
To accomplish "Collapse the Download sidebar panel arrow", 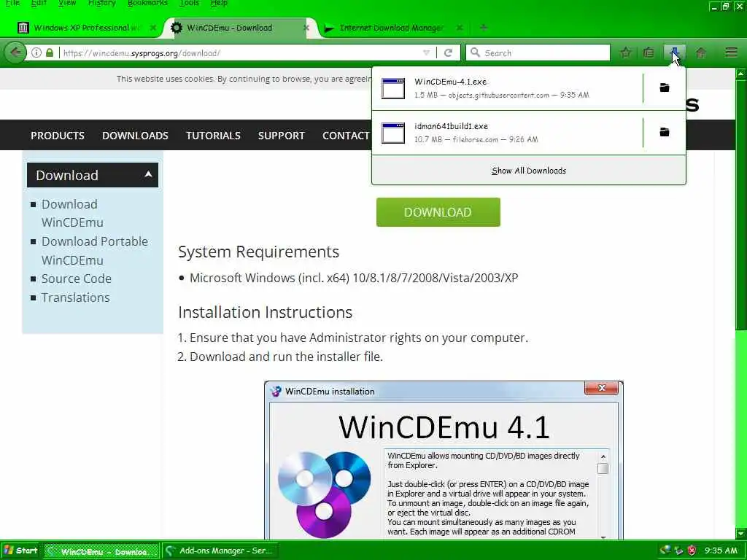I will (x=148, y=174).
